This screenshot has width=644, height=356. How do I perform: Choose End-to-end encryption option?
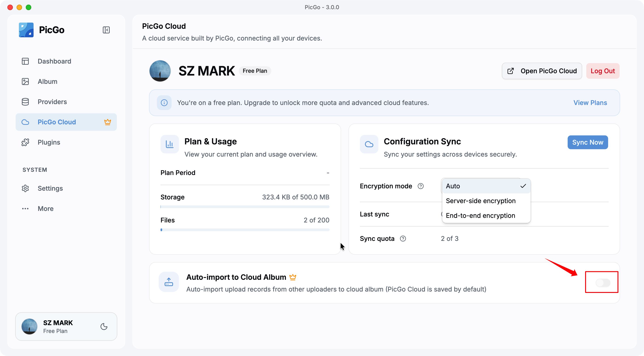pyautogui.click(x=486, y=216)
